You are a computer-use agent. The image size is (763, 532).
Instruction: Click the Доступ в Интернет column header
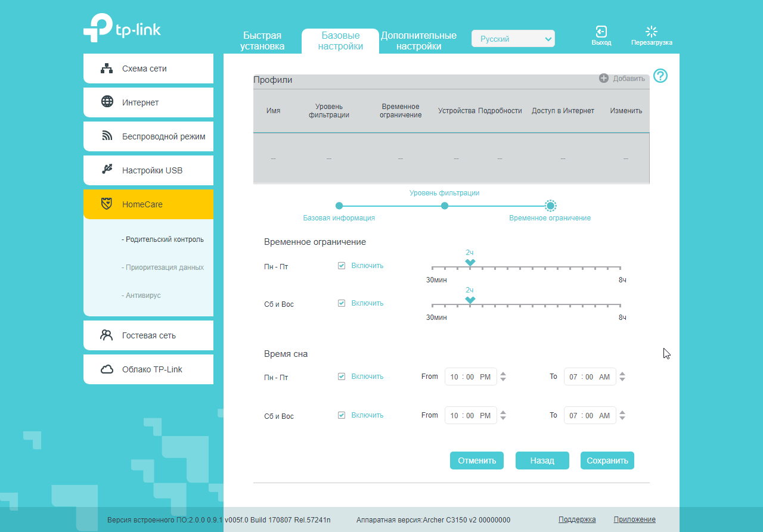click(x=563, y=111)
